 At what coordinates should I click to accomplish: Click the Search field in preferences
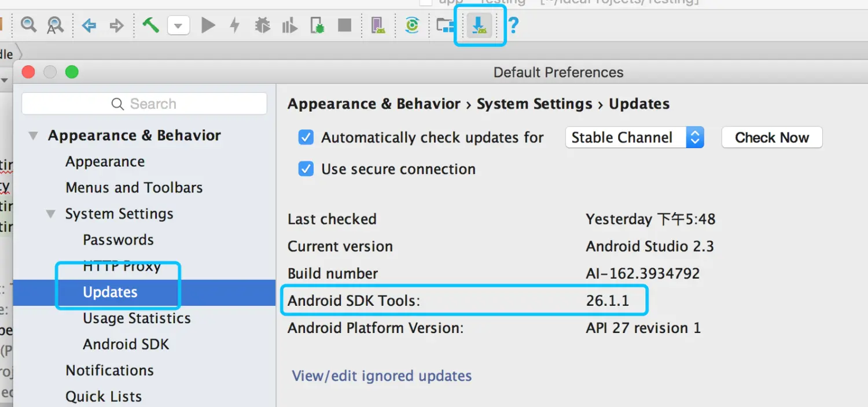coord(144,104)
